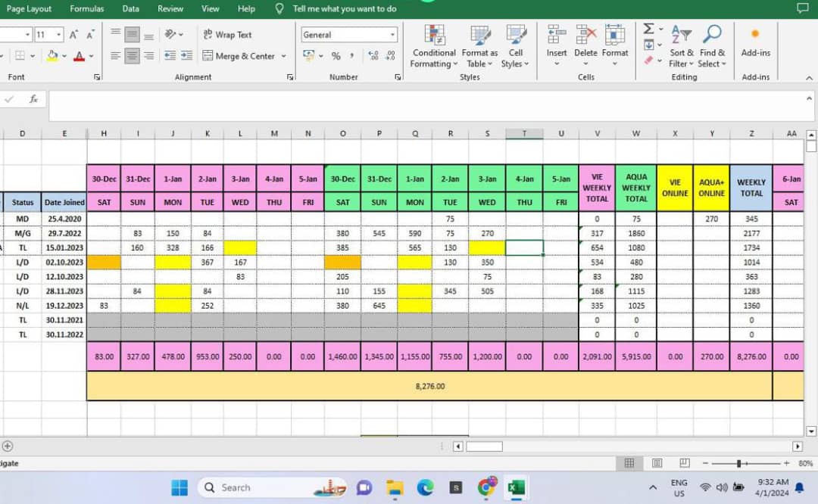Click the formula bar input area
Screen dimensions: 818x504
(428, 107)
